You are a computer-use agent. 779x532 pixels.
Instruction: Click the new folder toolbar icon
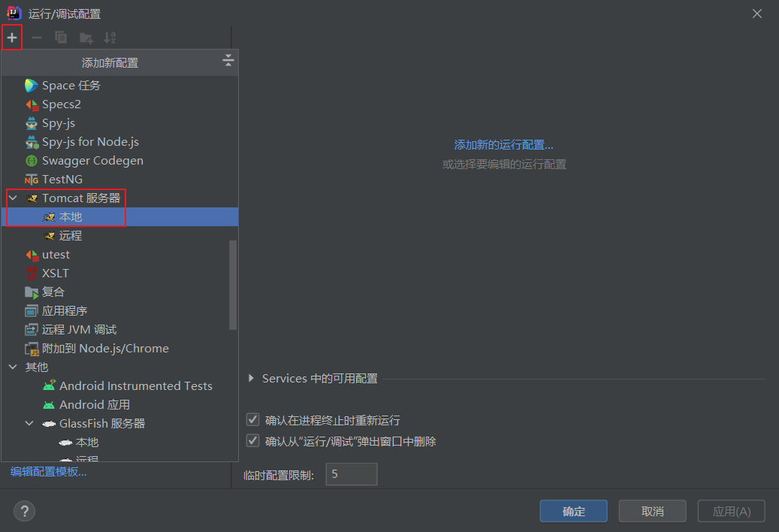click(86, 38)
